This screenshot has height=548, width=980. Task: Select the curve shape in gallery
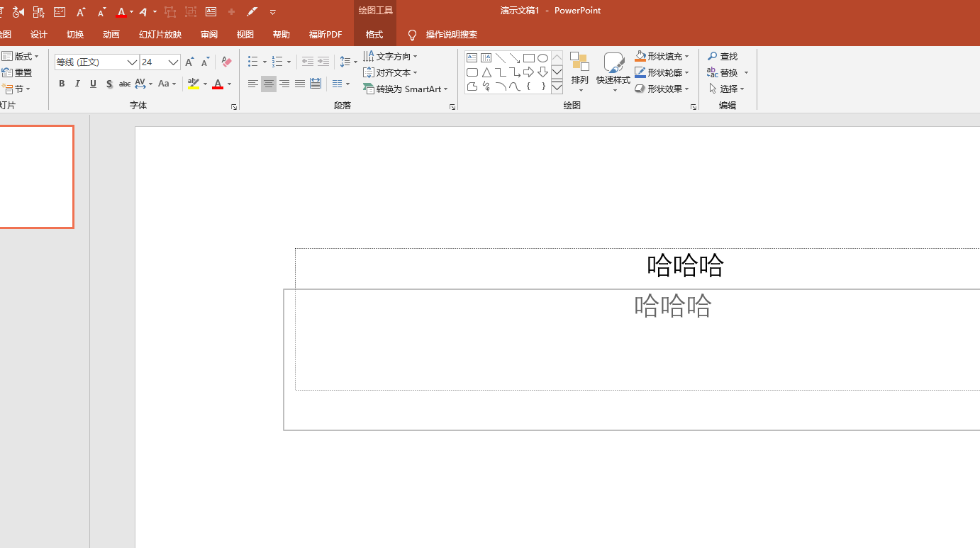(x=515, y=86)
